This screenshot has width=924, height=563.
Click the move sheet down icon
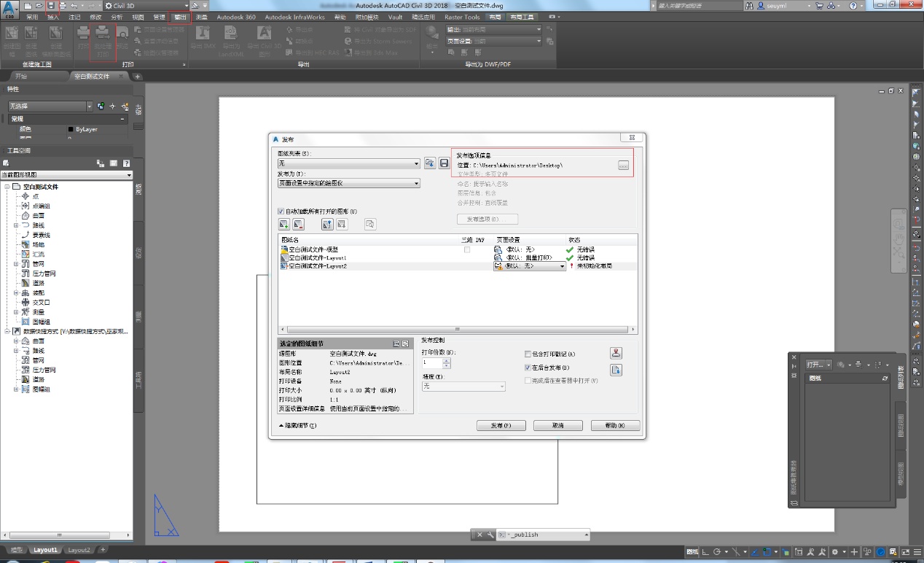click(342, 224)
